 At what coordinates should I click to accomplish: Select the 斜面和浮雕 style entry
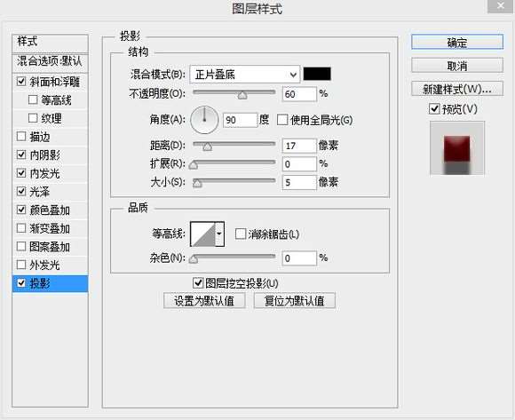pos(55,82)
